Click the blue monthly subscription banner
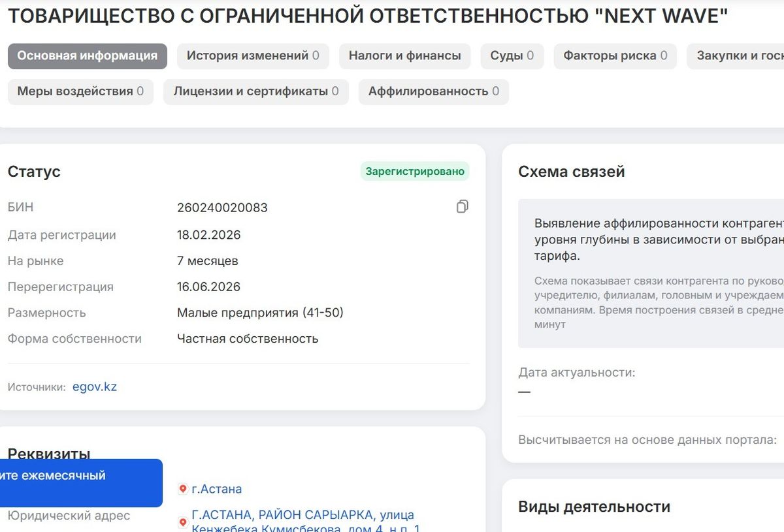 (x=80, y=483)
